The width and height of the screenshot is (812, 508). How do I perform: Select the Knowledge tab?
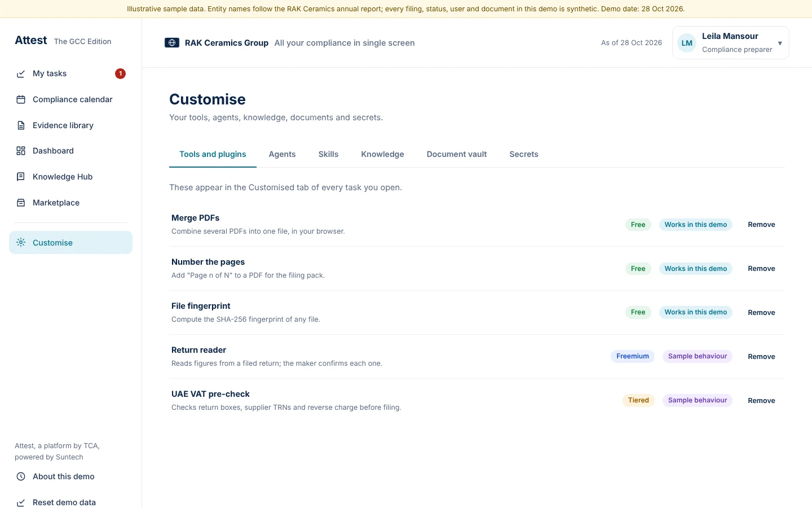[x=382, y=154]
